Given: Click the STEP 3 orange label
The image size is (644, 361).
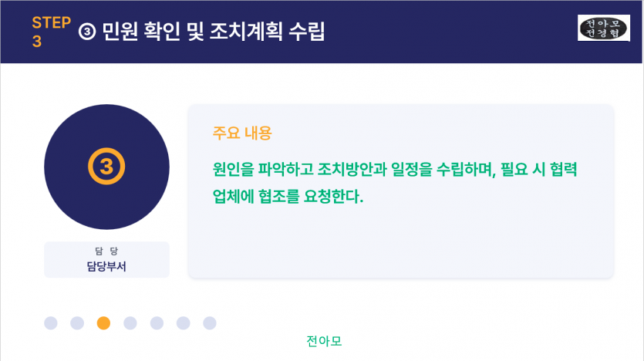Looking at the screenshot, I should coord(52,32).
